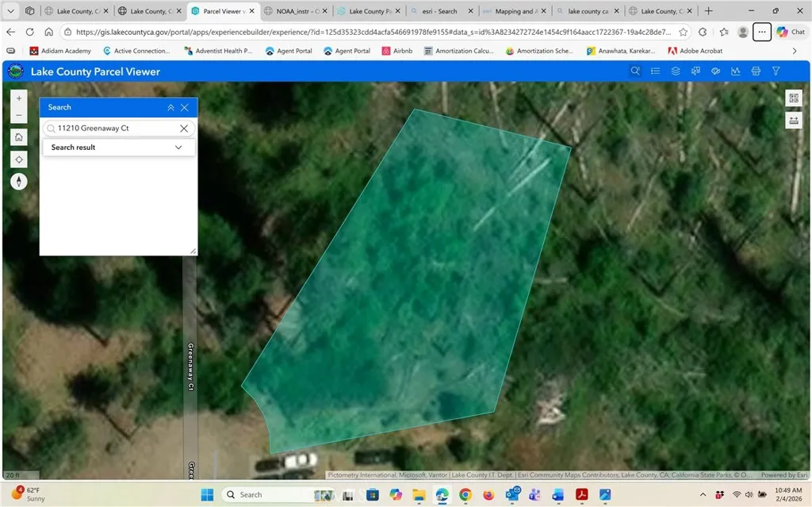Open the elevation profile chart tool
Image resolution: width=812 pixels, height=507 pixels.
click(736, 71)
